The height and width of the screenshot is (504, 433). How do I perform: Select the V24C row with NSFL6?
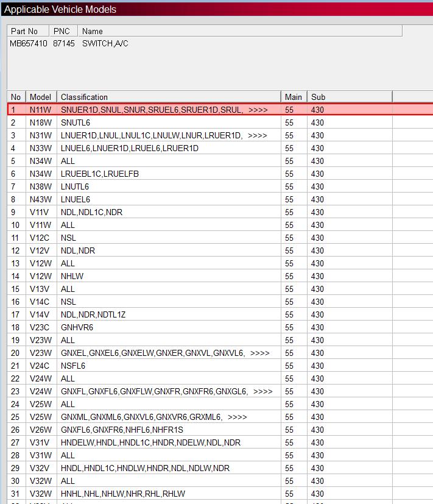pyautogui.click(x=73, y=366)
